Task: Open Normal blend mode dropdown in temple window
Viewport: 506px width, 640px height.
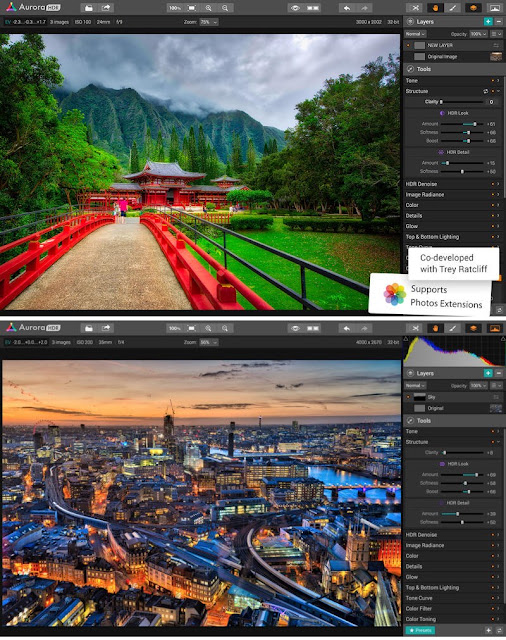Action: (x=415, y=34)
